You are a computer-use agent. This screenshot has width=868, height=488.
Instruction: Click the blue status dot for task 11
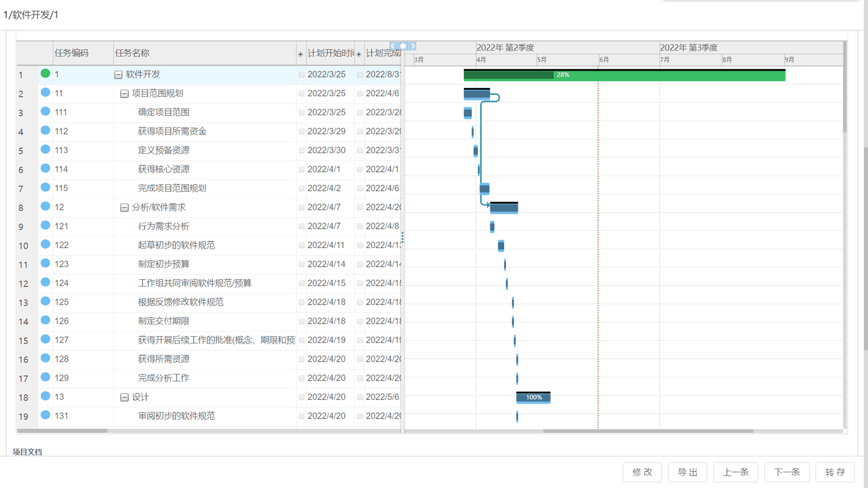click(x=45, y=93)
